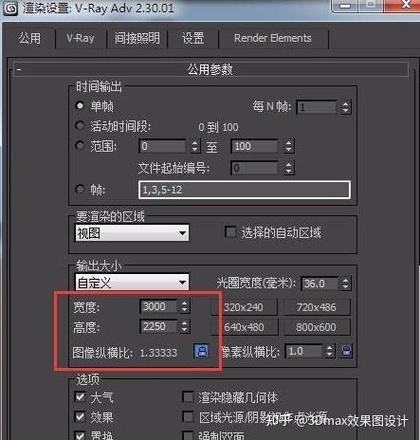Screen dimensions: 420x440
Task: Adjust the 像素纵横比 spinner
Action: (330, 351)
